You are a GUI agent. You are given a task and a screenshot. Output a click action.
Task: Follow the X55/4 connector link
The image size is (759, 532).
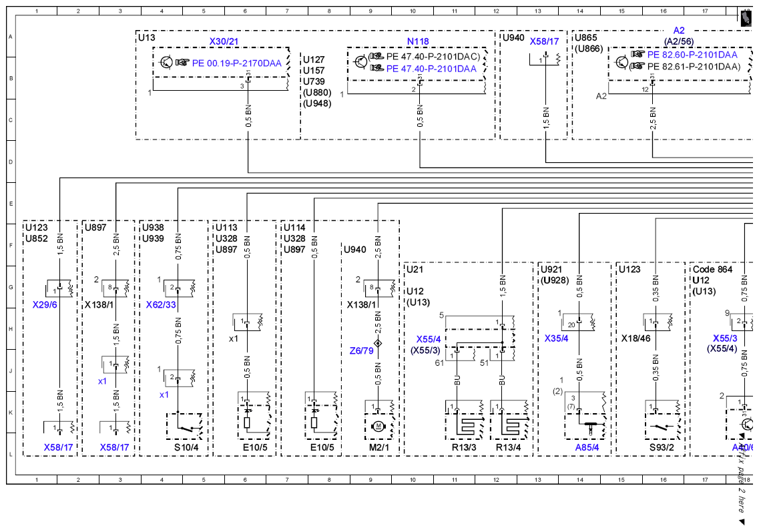coord(429,339)
